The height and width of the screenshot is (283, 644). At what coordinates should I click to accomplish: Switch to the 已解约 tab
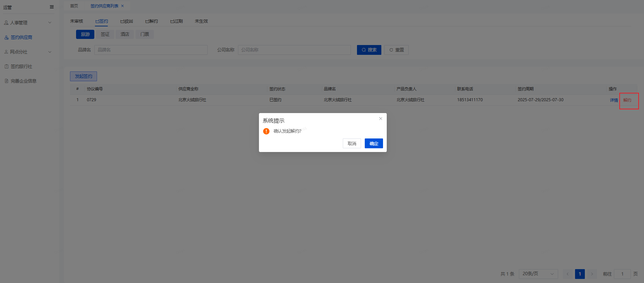pos(151,21)
